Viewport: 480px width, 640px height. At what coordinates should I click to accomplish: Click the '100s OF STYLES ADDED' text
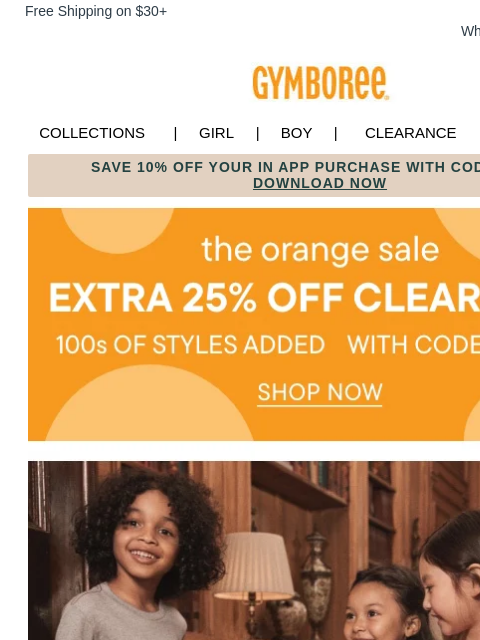click(x=190, y=344)
